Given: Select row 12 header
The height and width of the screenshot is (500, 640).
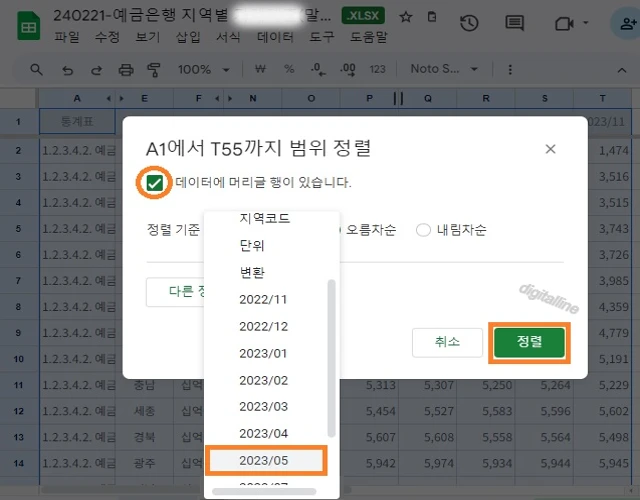Looking at the screenshot, I should [x=19, y=411].
